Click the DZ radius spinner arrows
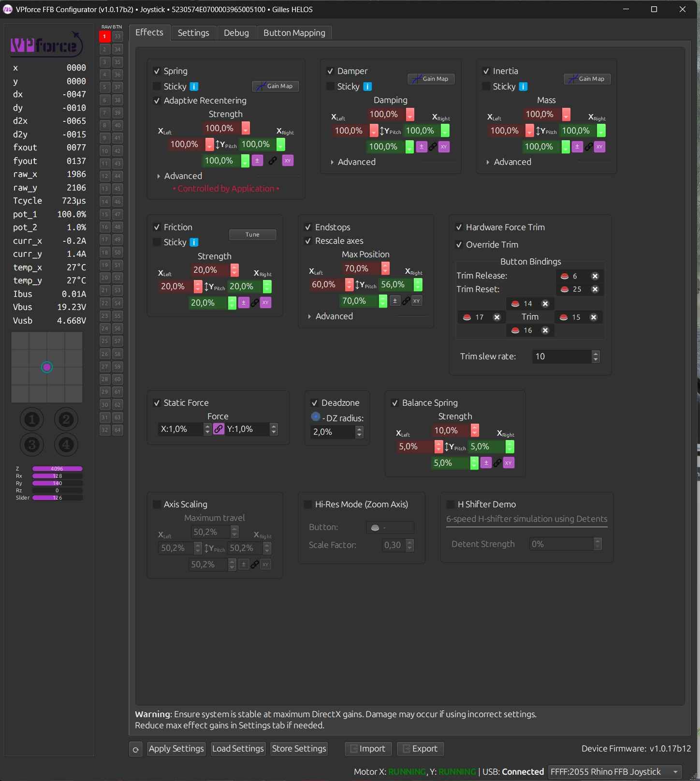This screenshot has width=700, height=781. click(x=359, y=432)
